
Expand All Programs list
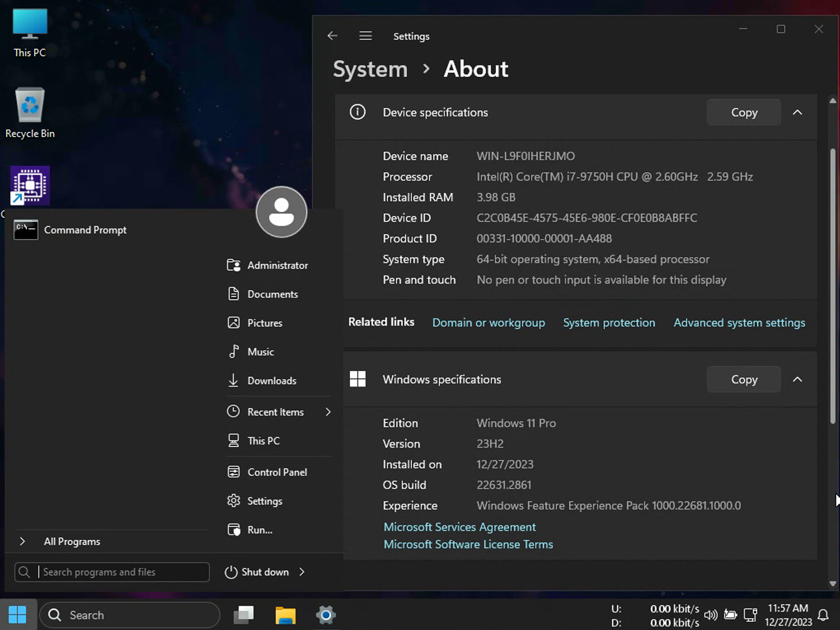pyautogui.click(x=72, y=541)
